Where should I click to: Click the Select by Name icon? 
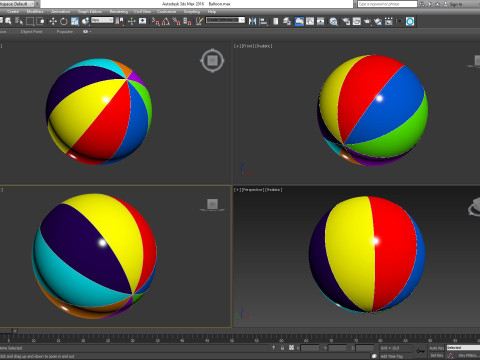tap(19, 21)
